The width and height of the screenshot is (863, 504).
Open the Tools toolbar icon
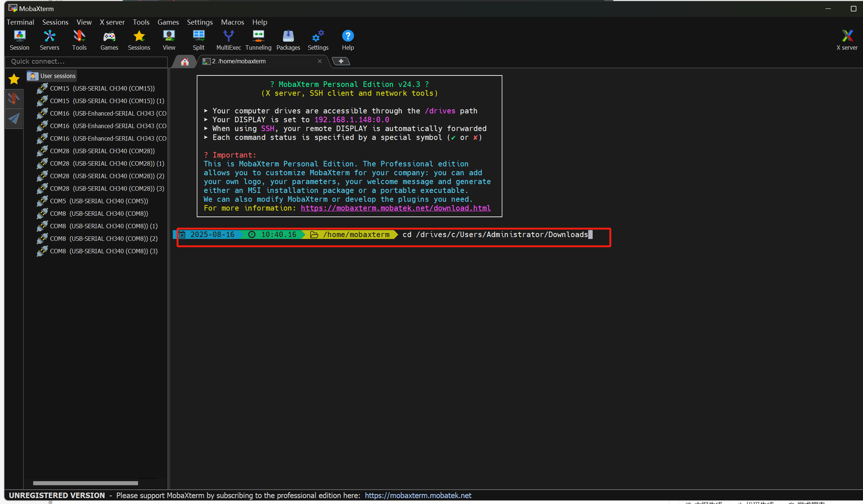[x=79, y=40]
